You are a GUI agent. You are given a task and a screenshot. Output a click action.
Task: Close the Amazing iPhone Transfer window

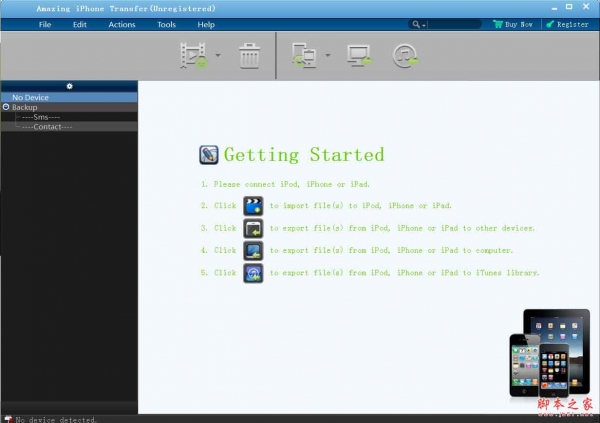[x=586, y=7]
